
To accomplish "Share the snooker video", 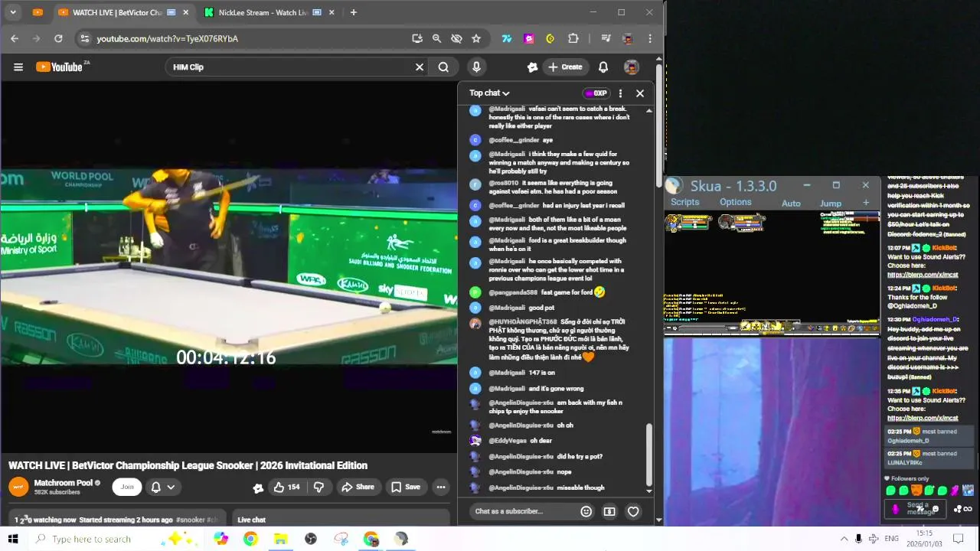I will [x=358, y=487].
